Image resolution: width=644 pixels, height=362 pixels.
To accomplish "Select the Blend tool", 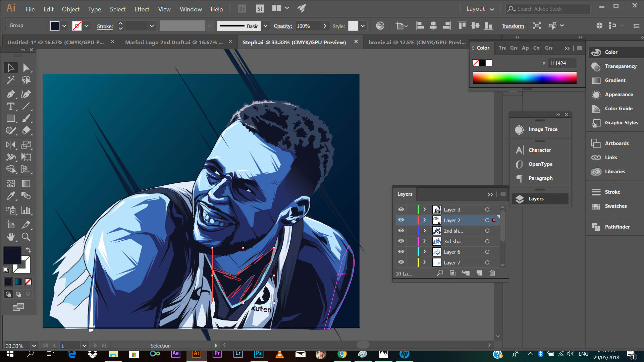I will [x=26, y=195].
